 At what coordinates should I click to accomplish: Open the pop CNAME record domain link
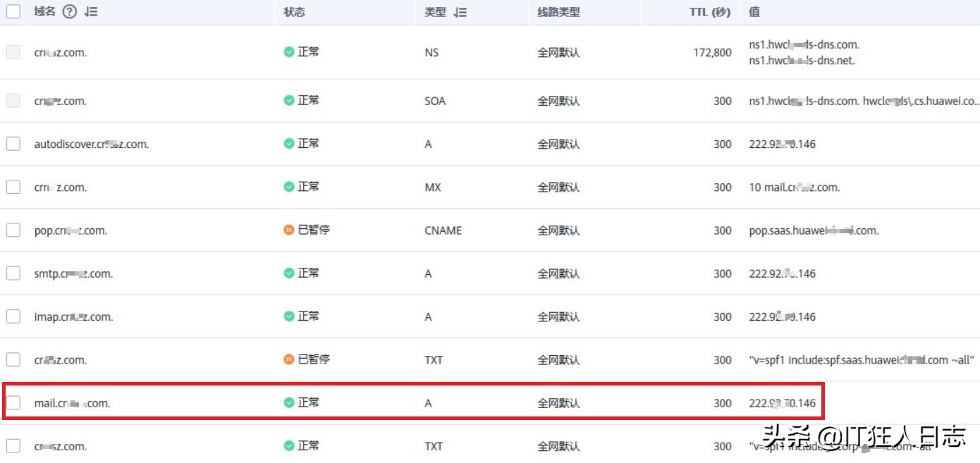coord(71,230)
